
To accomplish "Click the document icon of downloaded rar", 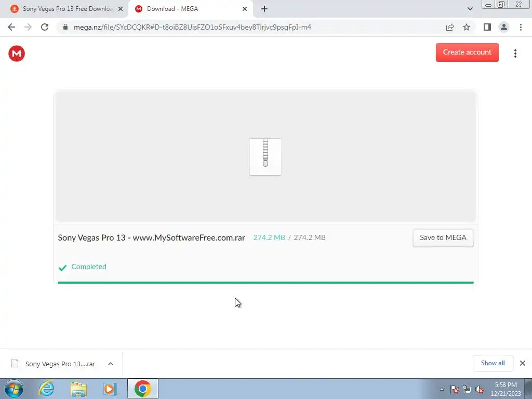I will (15, 363).
